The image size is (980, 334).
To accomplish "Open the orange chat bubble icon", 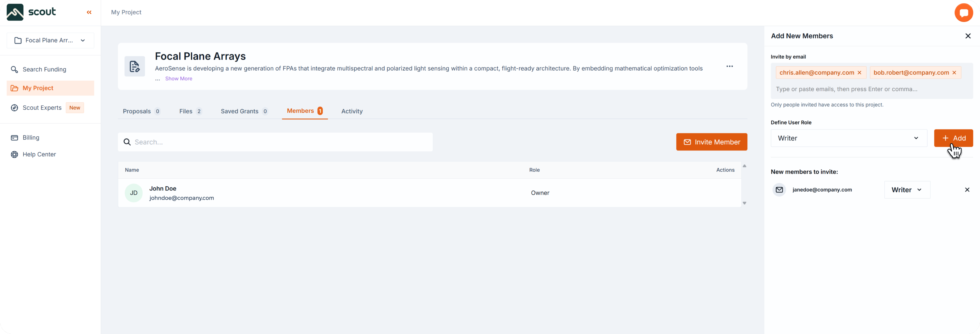I will 963,13.
